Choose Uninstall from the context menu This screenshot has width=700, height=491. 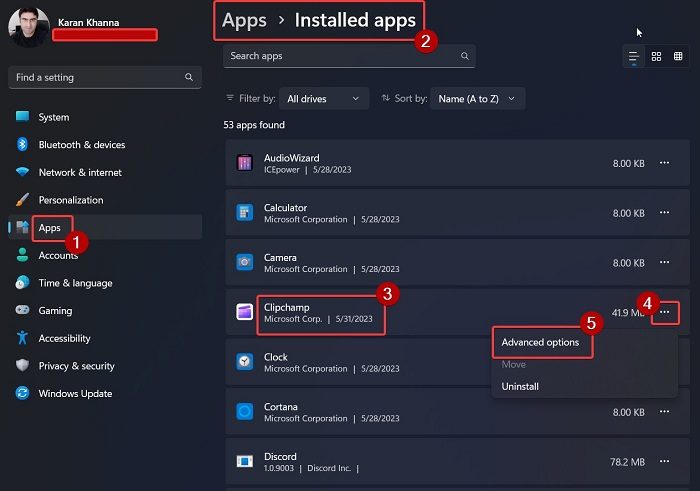(x=584, y=387)
